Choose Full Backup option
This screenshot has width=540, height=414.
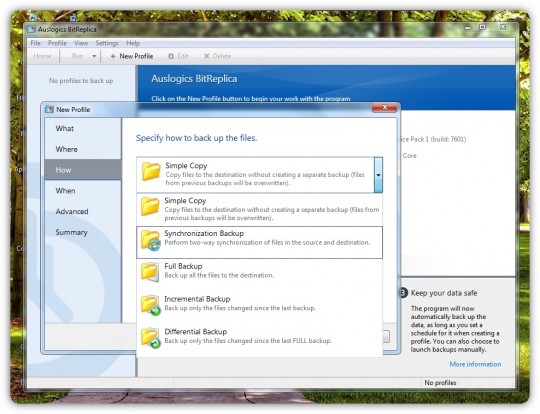(x=259, y=275)
